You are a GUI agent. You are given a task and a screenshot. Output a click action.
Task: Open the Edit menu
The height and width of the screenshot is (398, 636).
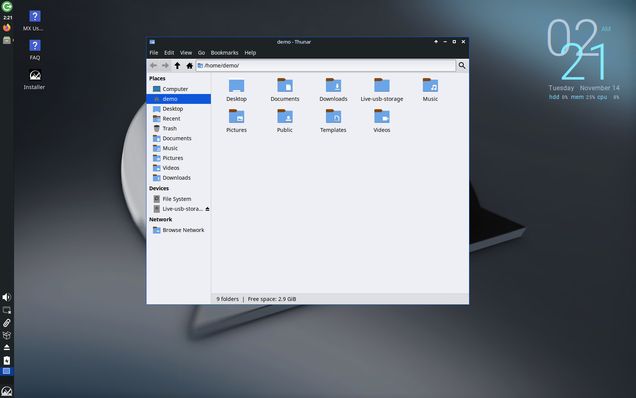169,53
